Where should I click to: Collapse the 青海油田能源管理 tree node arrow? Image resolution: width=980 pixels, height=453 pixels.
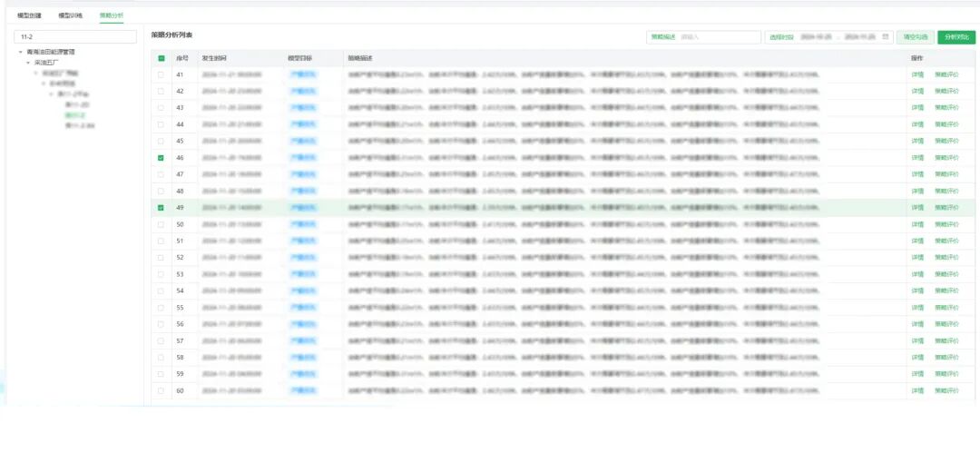(x=21, y=52)
